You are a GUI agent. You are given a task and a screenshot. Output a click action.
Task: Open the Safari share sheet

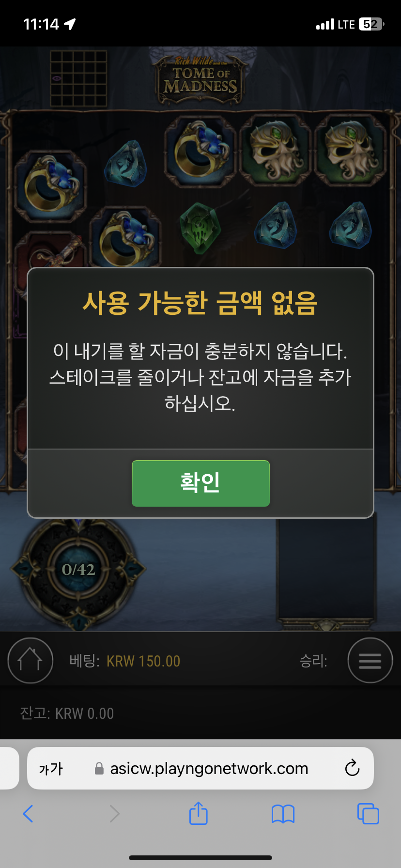point(199,813)
